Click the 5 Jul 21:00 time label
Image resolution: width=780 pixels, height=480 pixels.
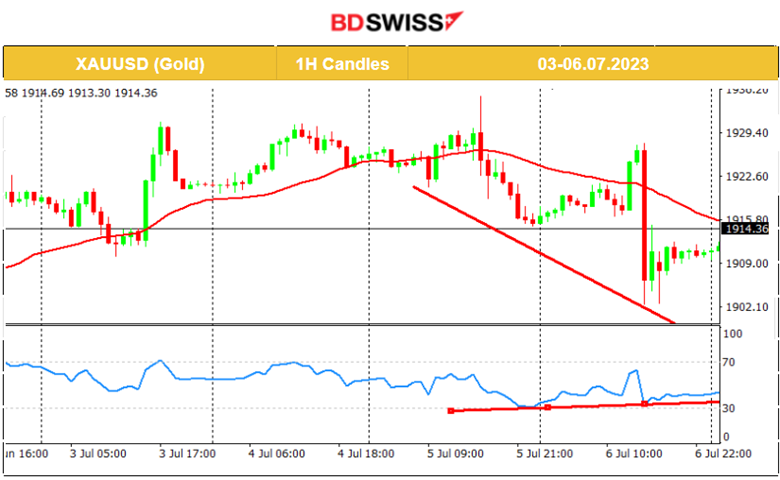pos(545,454)
